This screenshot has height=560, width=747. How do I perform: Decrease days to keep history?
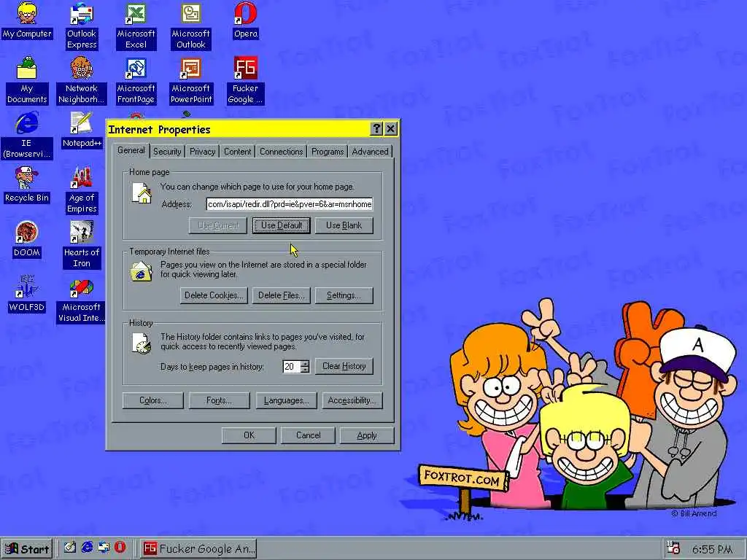point(306,370)
